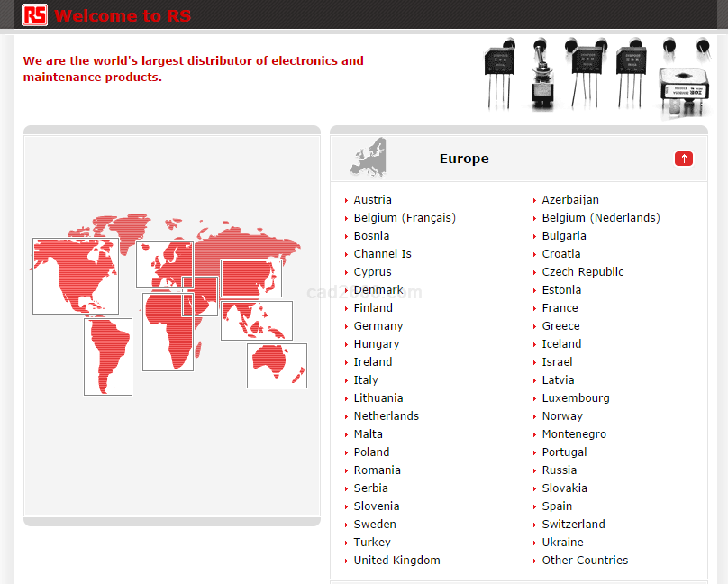Click the RS logo icon
Viewport: 728px width, 584px height.
pyautogui.click(x=35, y=15)
